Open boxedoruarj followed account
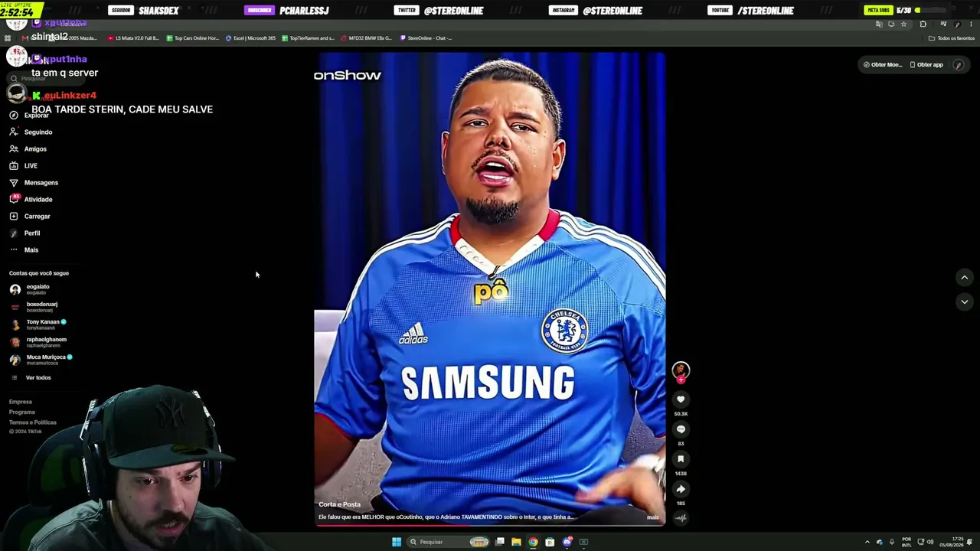This screenshot has height=551, width=980. click(34, 307)
